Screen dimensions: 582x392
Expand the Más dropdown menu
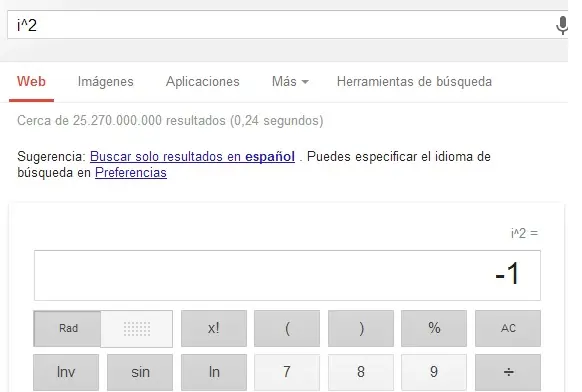(x=290, y=81)
